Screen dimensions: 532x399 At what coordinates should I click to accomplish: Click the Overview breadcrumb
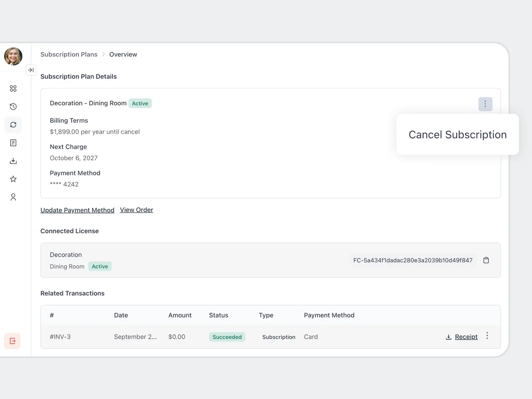tap(123, 54)
